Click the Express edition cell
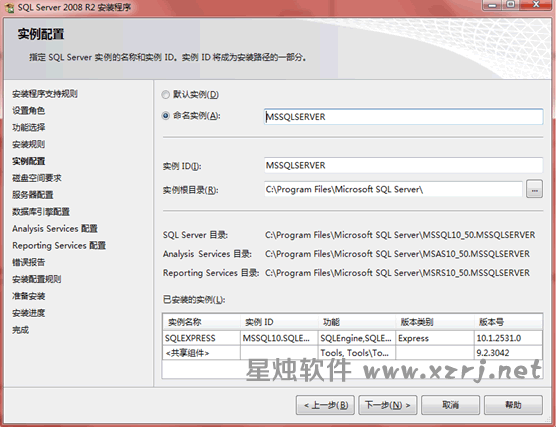Viewport: 556px width, 427px height. [435, 338]
